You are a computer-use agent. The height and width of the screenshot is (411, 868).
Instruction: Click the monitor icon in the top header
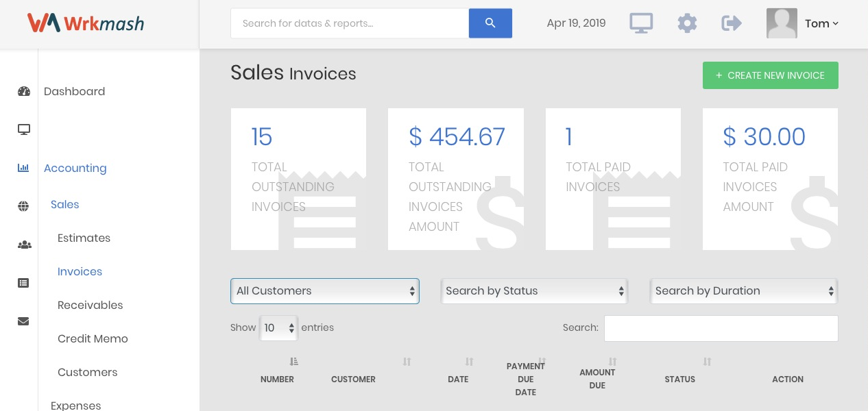(x=641, y=22)
